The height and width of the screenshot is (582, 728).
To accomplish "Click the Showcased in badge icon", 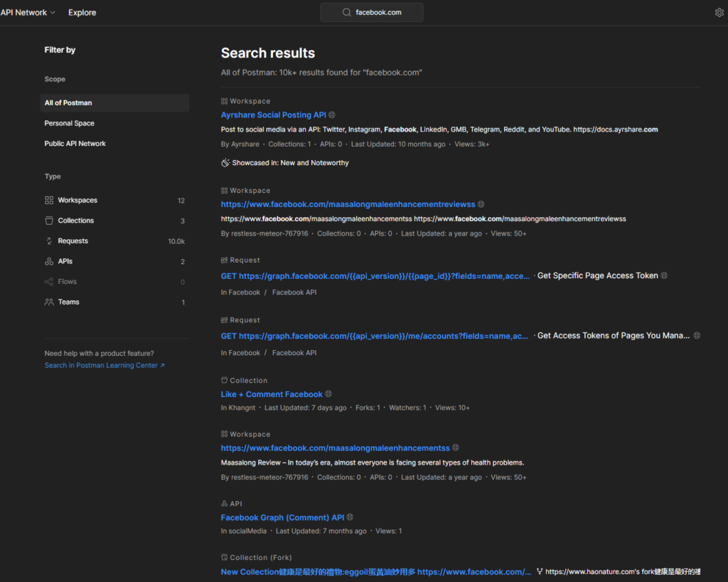I will 225,162.
